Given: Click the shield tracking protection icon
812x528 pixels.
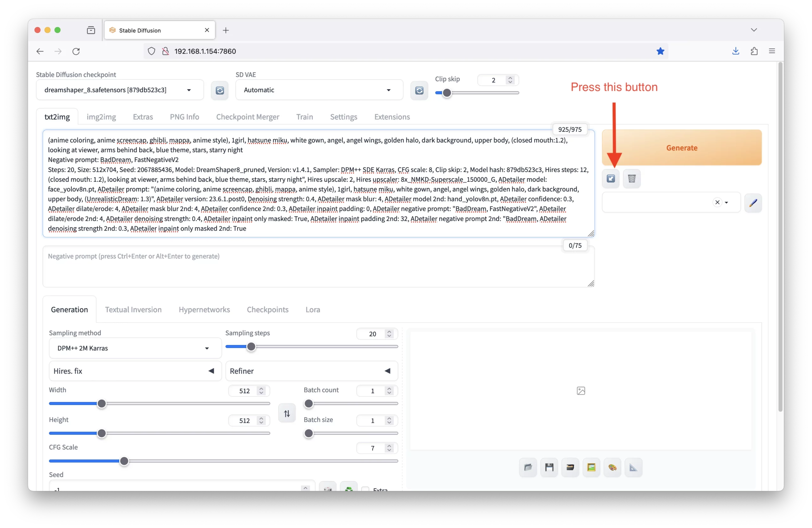Looking at the screenshot, I should click(152, 51).
